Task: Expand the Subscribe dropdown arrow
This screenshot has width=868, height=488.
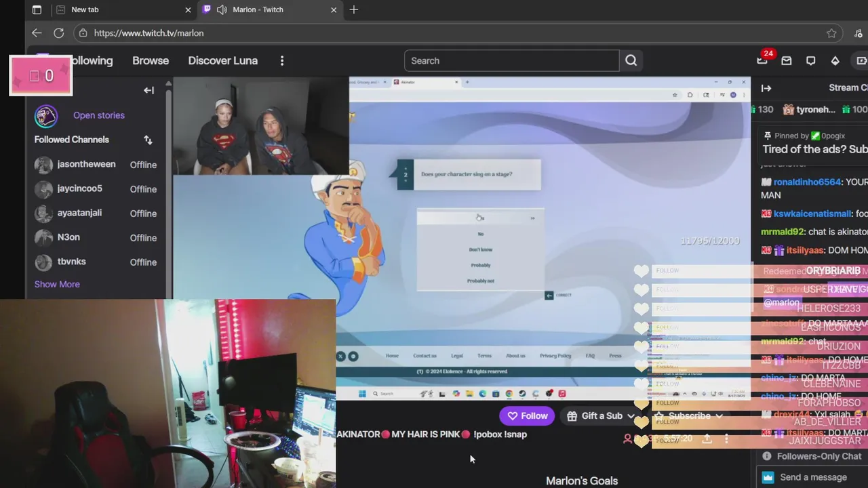Action: click(719, 416)
